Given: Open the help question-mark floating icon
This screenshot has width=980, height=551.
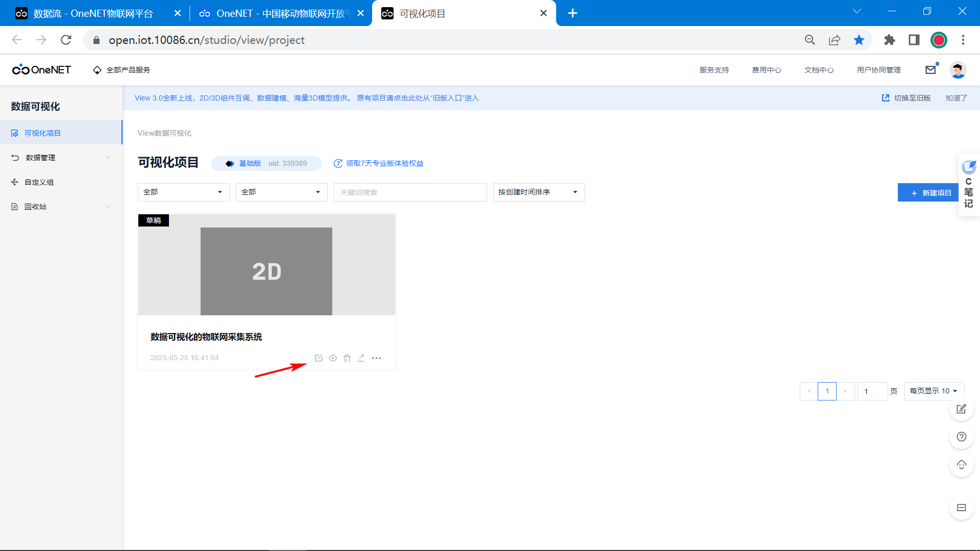Looking at the screenshot, I should click(x=961, y=437).
